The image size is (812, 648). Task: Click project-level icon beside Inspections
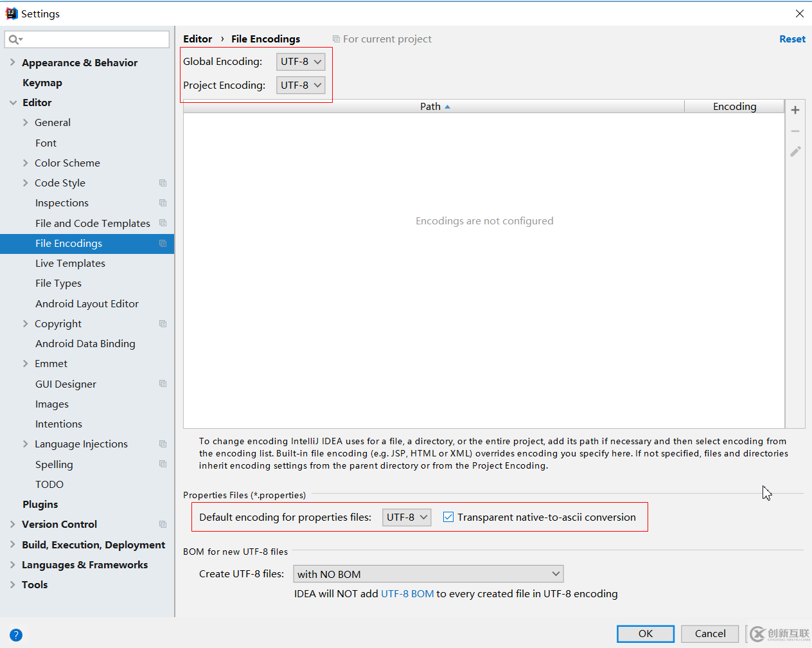pos(163,203)
